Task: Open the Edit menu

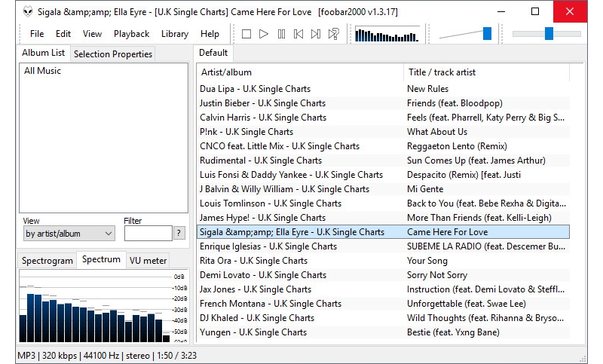Action: 63,34
